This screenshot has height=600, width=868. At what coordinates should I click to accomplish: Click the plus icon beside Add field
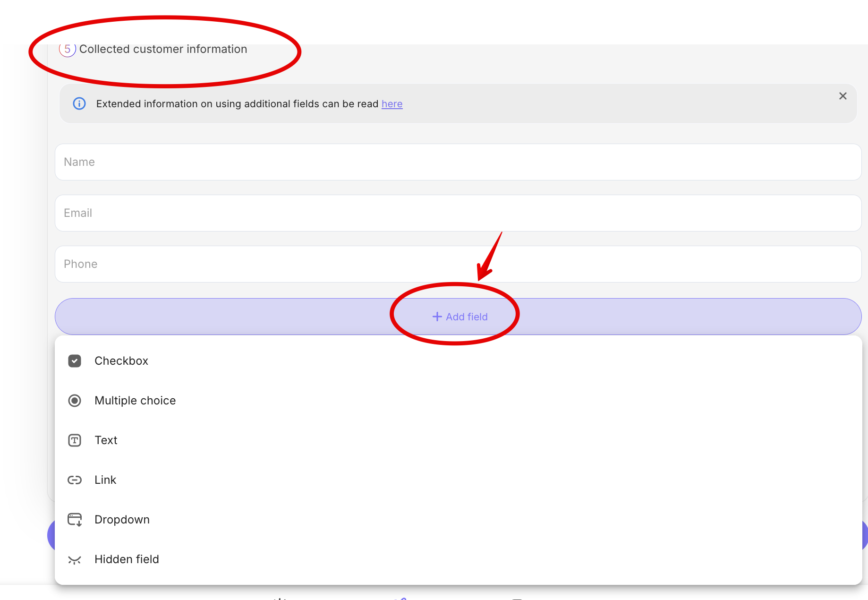pos(437,317)
